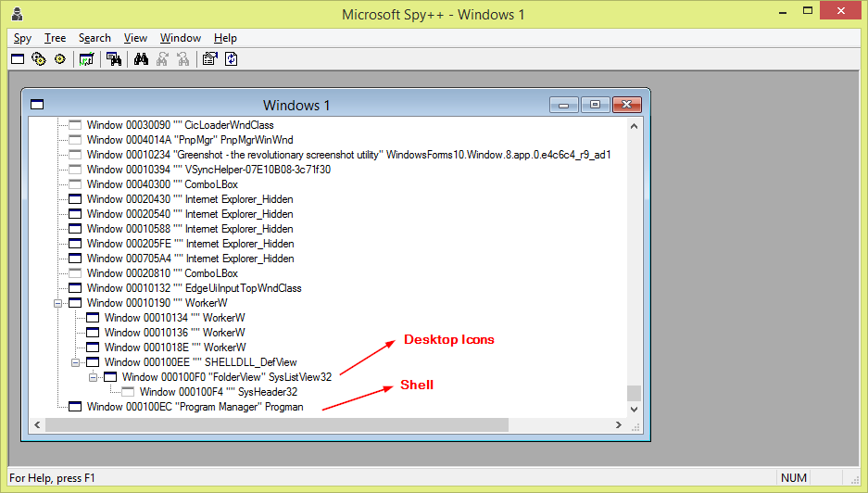Open the Help menu
The image size is (868, 493).
pos(225,38)
